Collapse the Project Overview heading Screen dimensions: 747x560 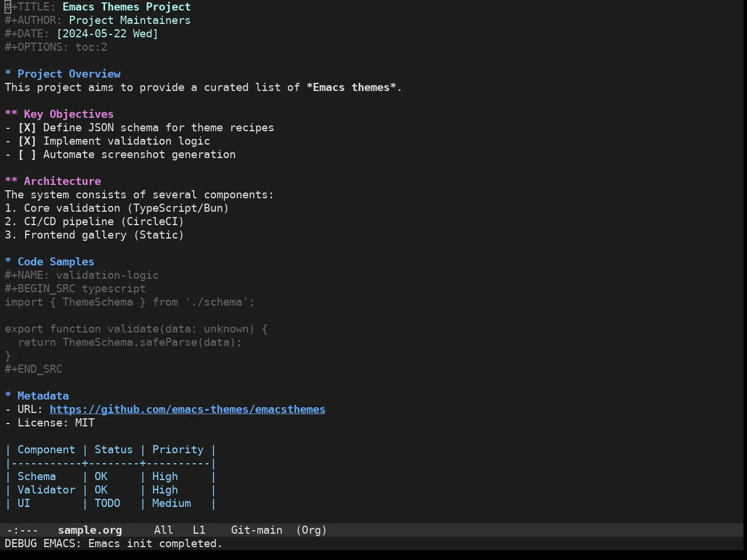(62, 74)
